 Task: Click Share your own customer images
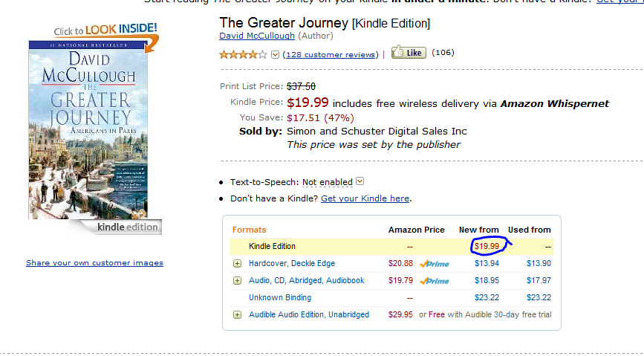point(94,262)
